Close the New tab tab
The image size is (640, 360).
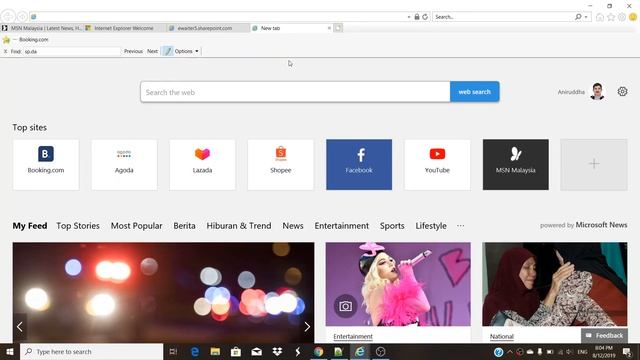(329, 28)
